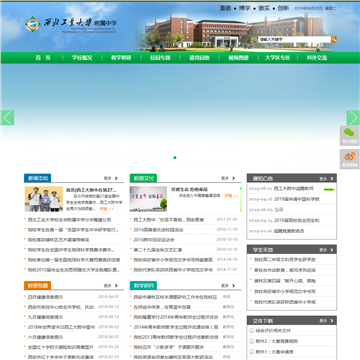Click download icon beside 附件2 file
The image size is (360, 360).
252,341
